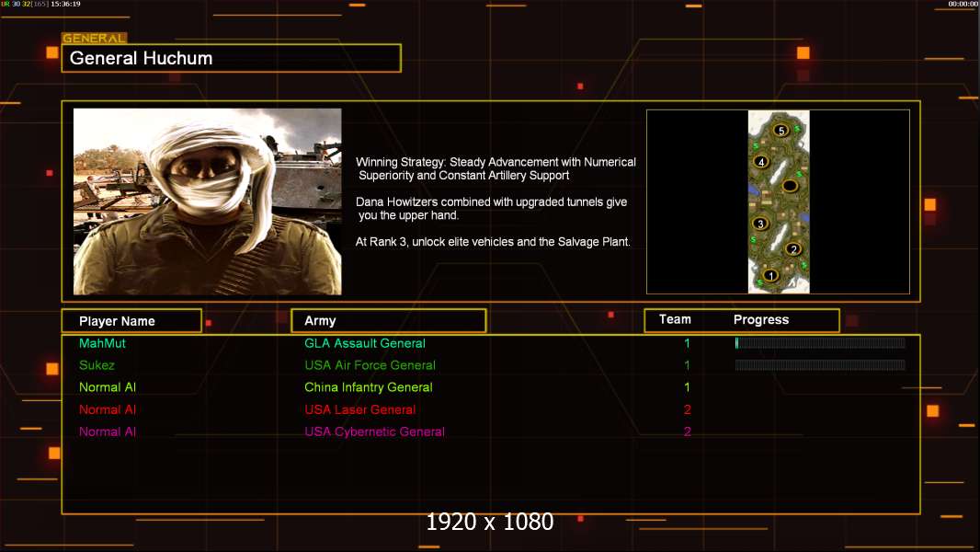Click Normal AI in USA Cybernetic row
Viewport: 980px width, 552px height.
point(108,431)
